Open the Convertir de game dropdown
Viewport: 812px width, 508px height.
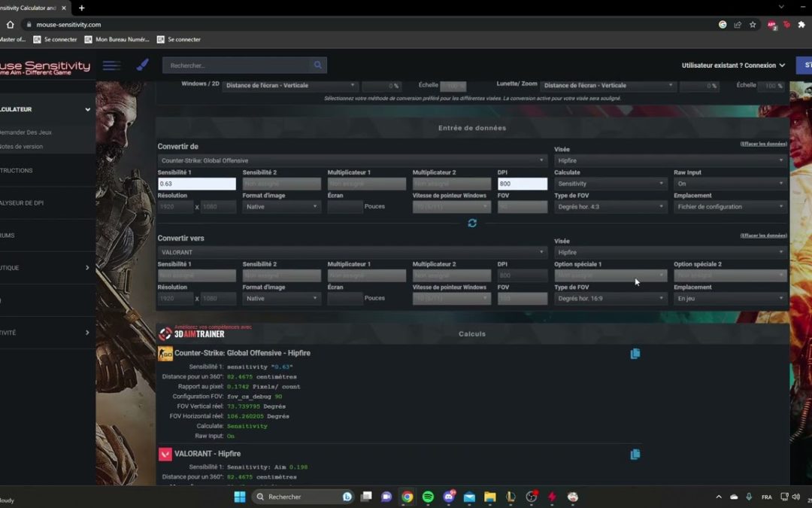(352, 161)
